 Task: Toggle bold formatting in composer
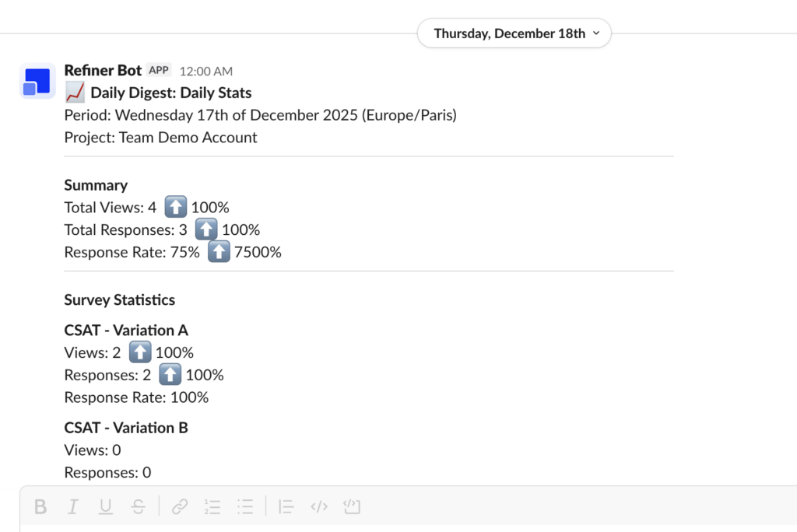pos(40,507)
